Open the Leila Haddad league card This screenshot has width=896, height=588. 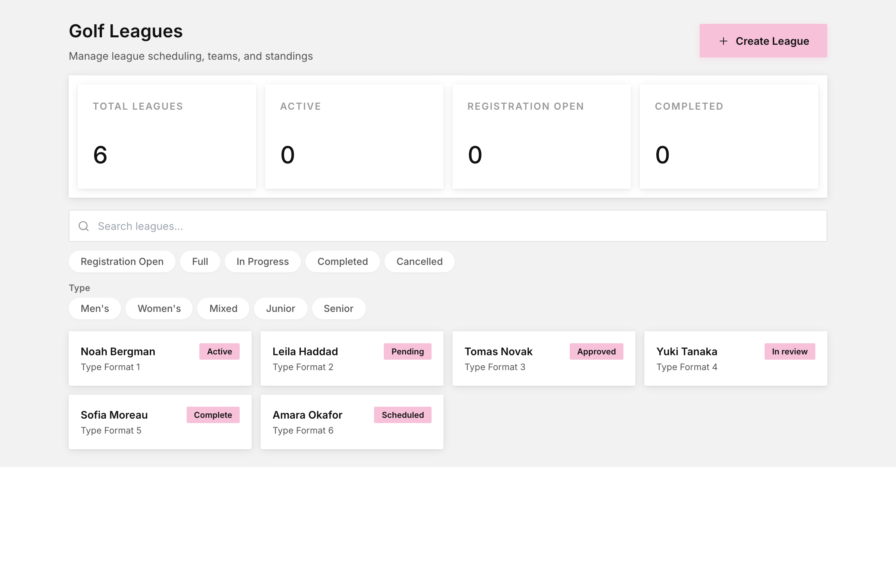[352, 359]
